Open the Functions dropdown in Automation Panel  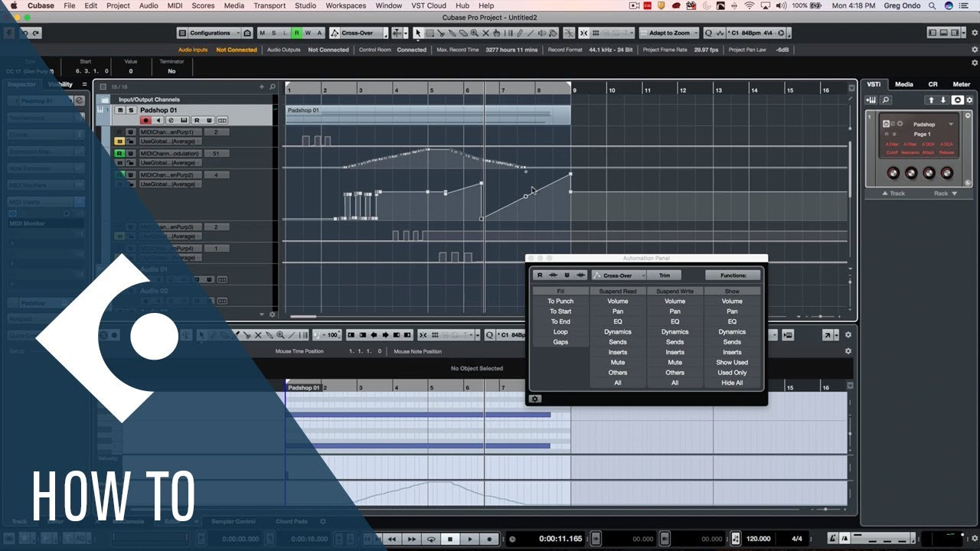pos(733,275)
